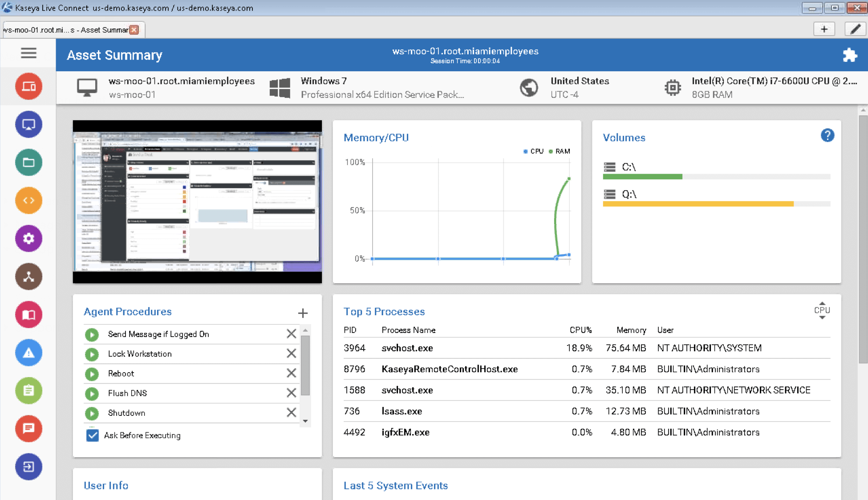The height and width of the screenshot is (500, 868).
Task: Change Top 5 Processes sort using CPU sorter
Action: [821, 310]
